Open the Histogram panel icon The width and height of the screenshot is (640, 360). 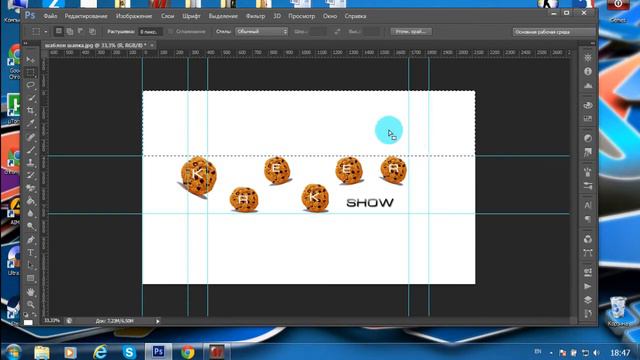click(588, 85)
